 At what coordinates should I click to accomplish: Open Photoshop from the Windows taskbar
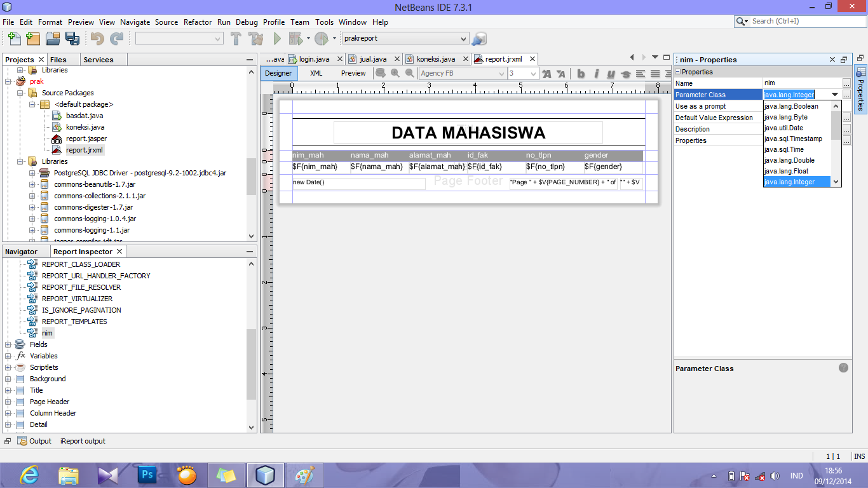coord(147,475)
